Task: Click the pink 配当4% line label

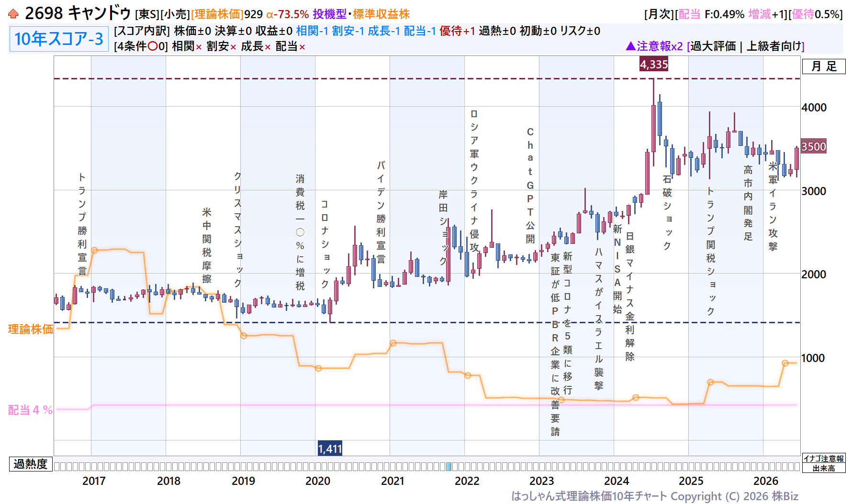Action: [30, 410]
